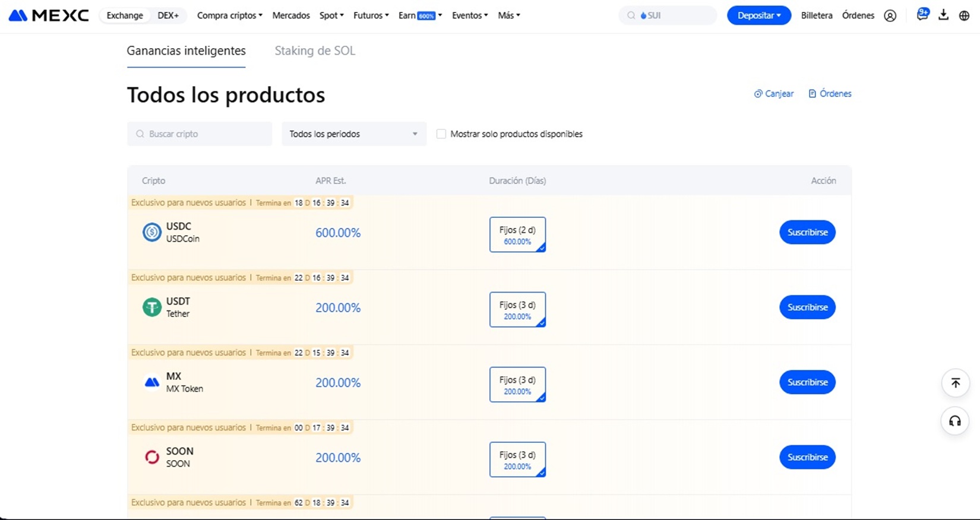Expand Compra criptos menu
This screenshot has width=980, height=520.
click(x=230, y=15)
